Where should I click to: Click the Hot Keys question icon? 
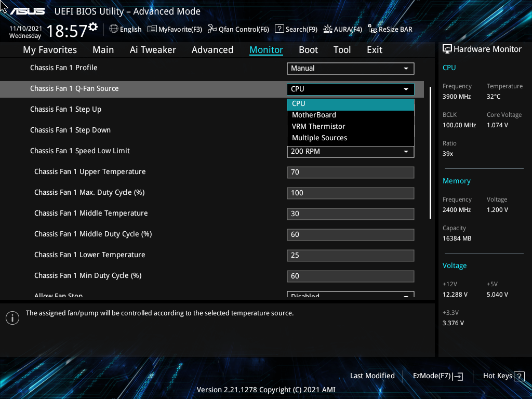[519, 376]
